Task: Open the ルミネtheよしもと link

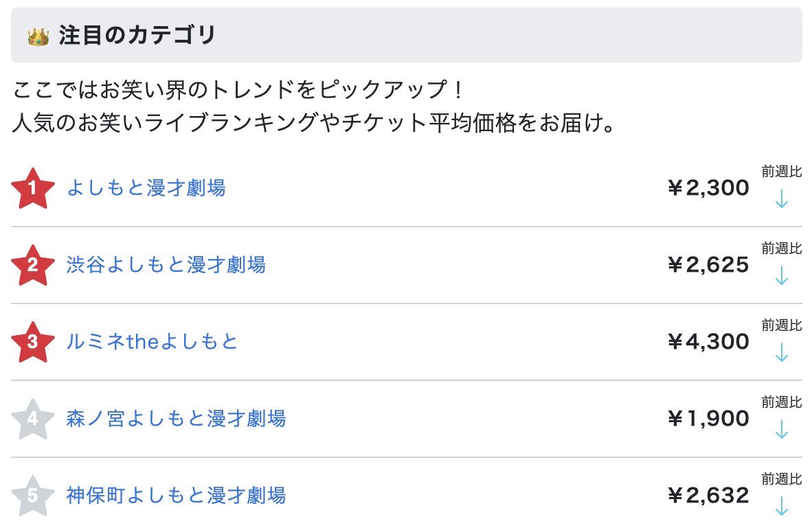Action: click(152, 342)
